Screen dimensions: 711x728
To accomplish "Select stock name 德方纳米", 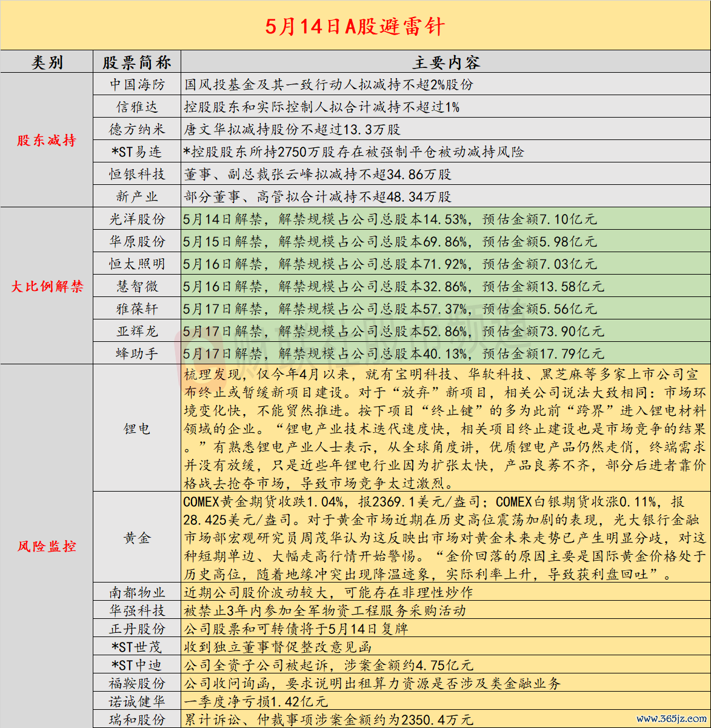I will [x=137, y=129].
